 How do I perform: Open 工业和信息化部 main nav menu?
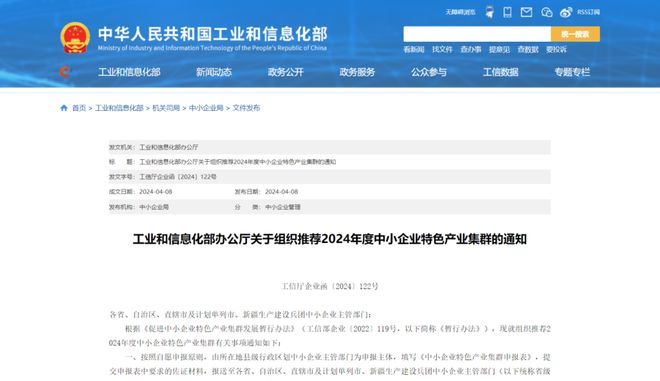pos(129,72)
